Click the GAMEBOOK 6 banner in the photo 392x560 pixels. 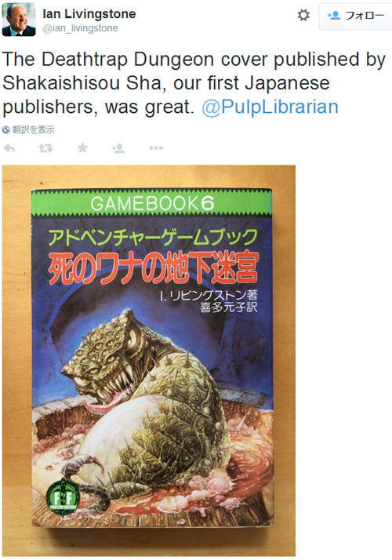[151, 203]
